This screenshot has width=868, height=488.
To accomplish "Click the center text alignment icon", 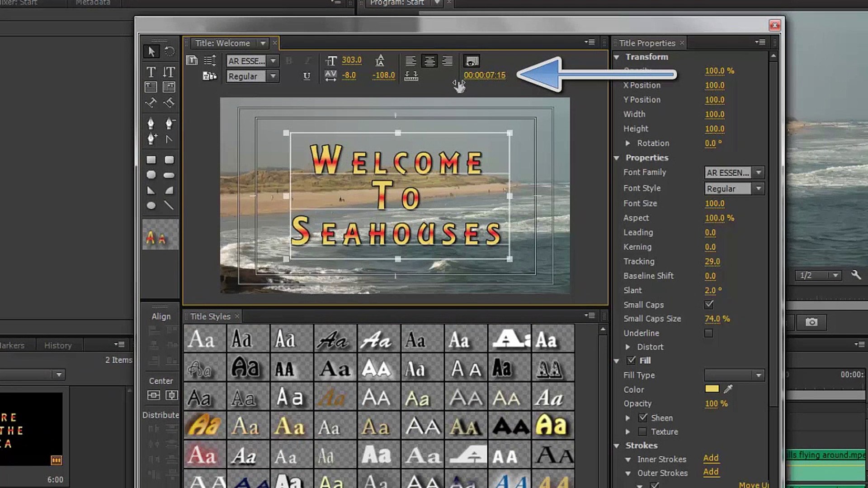I will click(x=429, y=61).
